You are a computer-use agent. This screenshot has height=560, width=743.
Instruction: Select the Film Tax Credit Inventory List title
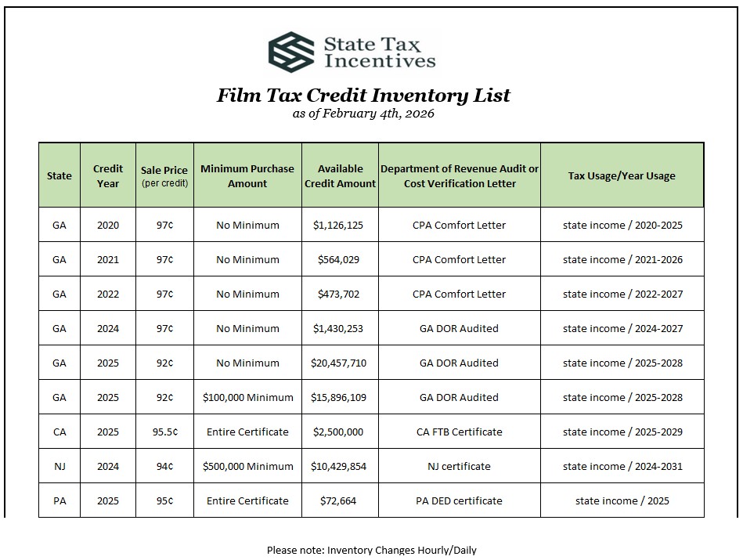[363, 96]
